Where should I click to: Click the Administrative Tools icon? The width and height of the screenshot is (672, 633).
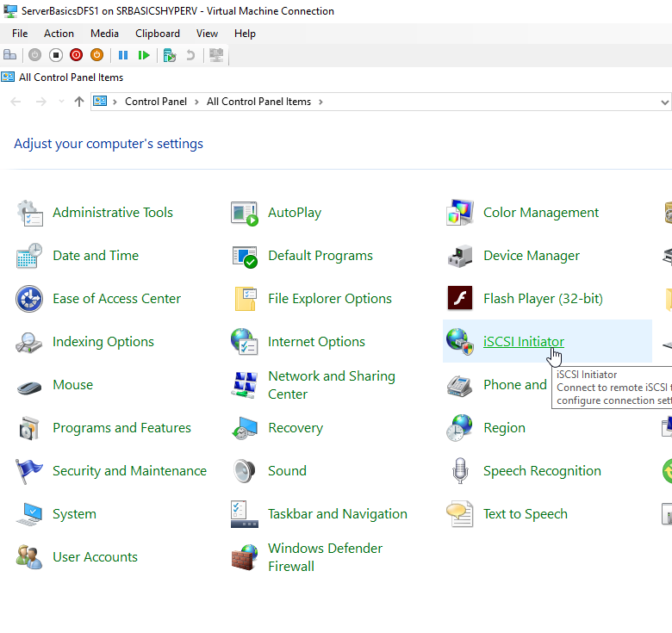click(x=29, y=213)
